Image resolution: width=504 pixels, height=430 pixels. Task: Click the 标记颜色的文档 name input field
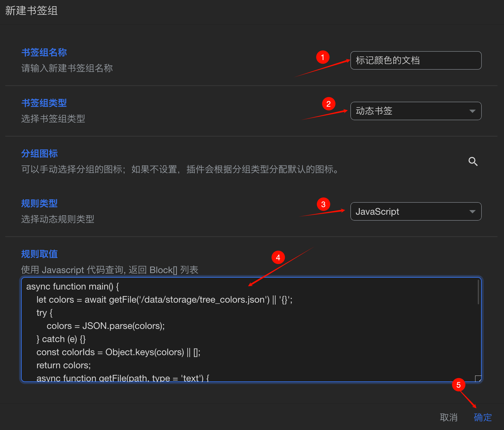coord(416,60)
